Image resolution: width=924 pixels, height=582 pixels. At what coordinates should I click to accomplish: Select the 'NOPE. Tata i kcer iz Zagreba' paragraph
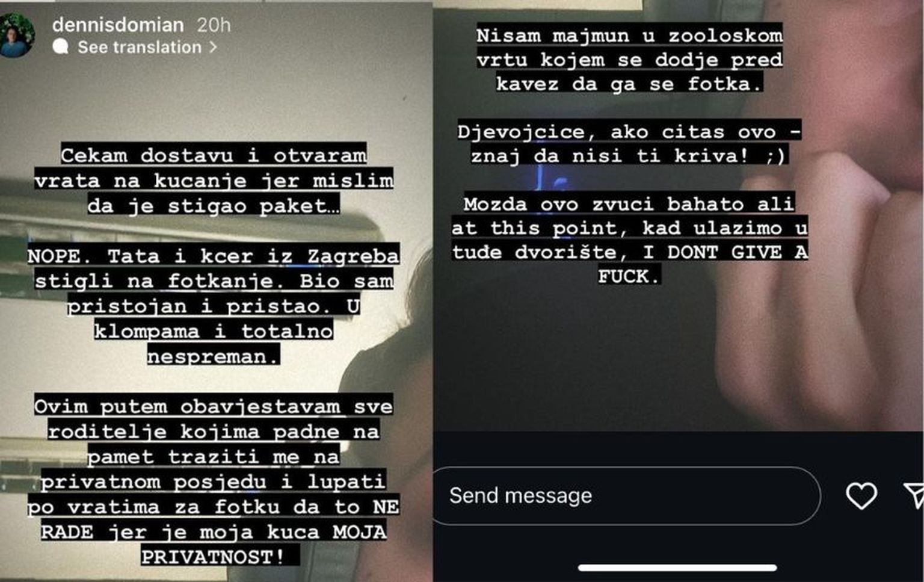pyautogui.click(x=214, y=306)
